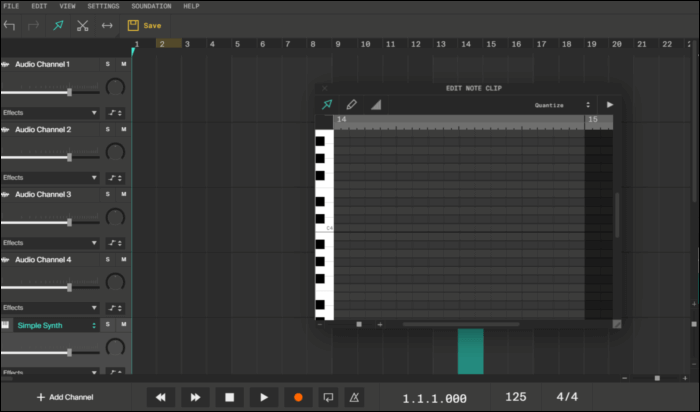Solo Audio Channel 2

108,129
